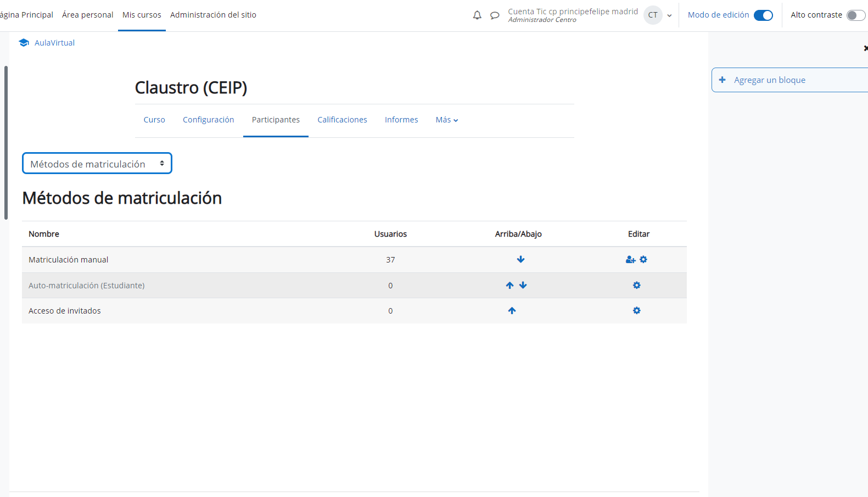Click the CT user avatar

(x=653, y=15)
